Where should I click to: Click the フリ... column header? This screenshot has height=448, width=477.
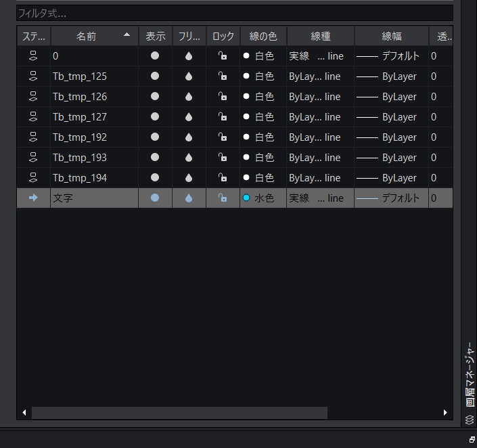(189, 37)
